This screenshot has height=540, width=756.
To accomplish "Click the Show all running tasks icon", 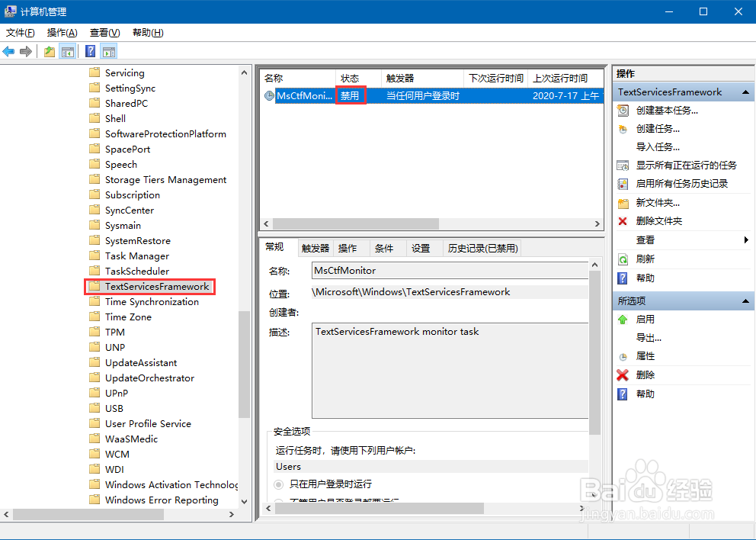I will coord(623,166).
